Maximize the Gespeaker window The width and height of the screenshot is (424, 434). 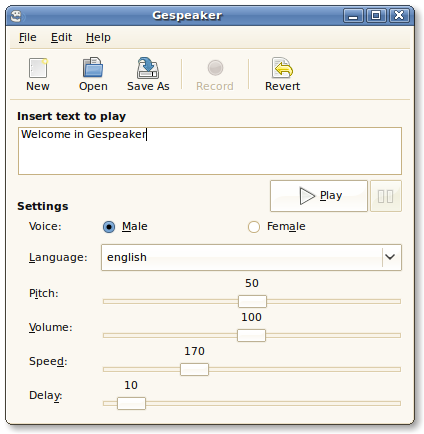(x=376, y=16)
